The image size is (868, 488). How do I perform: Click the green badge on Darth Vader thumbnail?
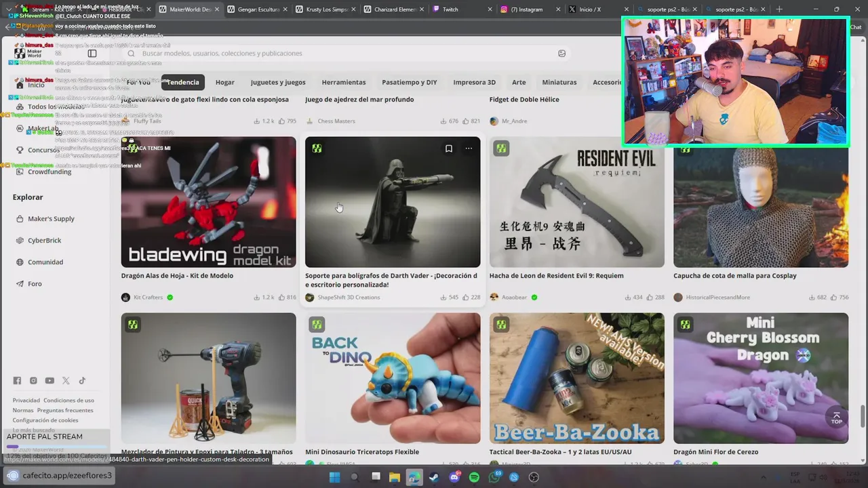(x=317, y=148)
